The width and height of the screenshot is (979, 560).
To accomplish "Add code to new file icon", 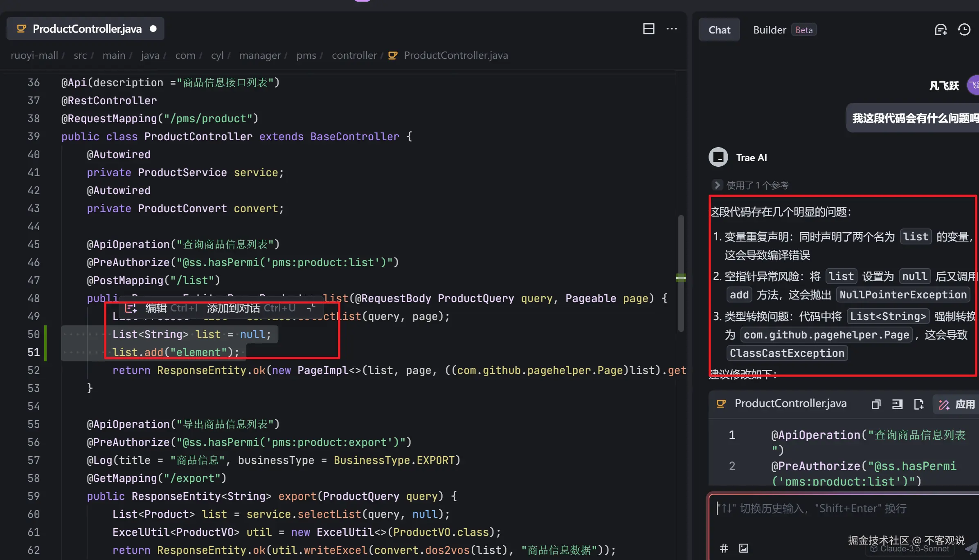I will tap(918, 404).
